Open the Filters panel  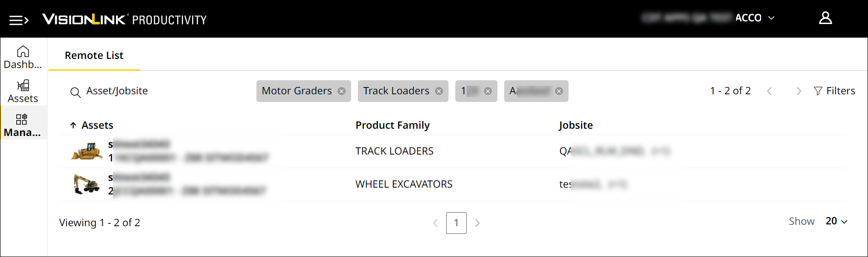pyautogui.click(x=834, y=91)
